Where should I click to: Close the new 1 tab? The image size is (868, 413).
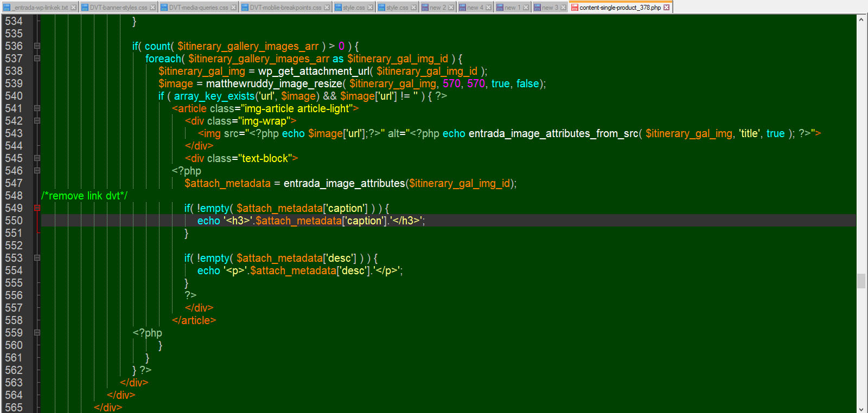[x=526, y=8]
